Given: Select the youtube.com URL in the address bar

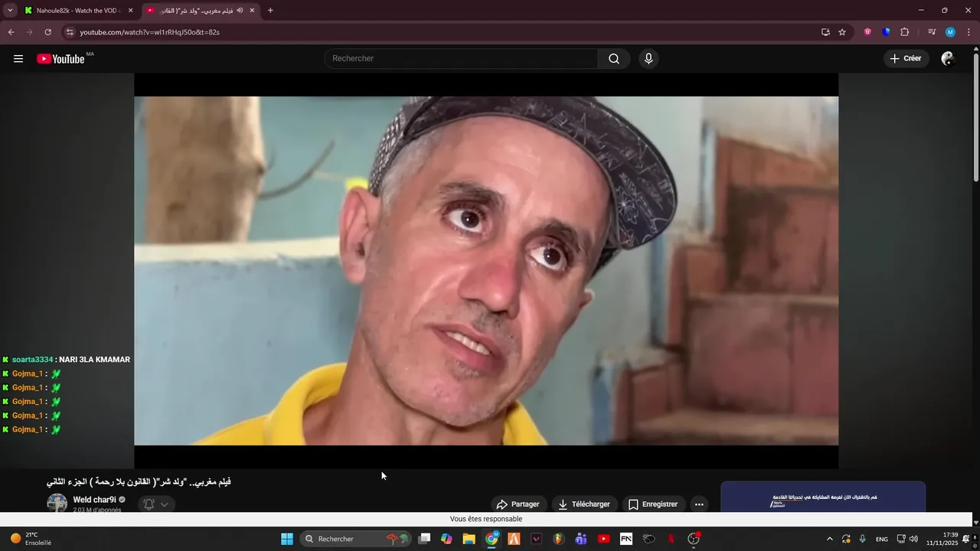Looking at the screenshot, I should coord(149,32).
